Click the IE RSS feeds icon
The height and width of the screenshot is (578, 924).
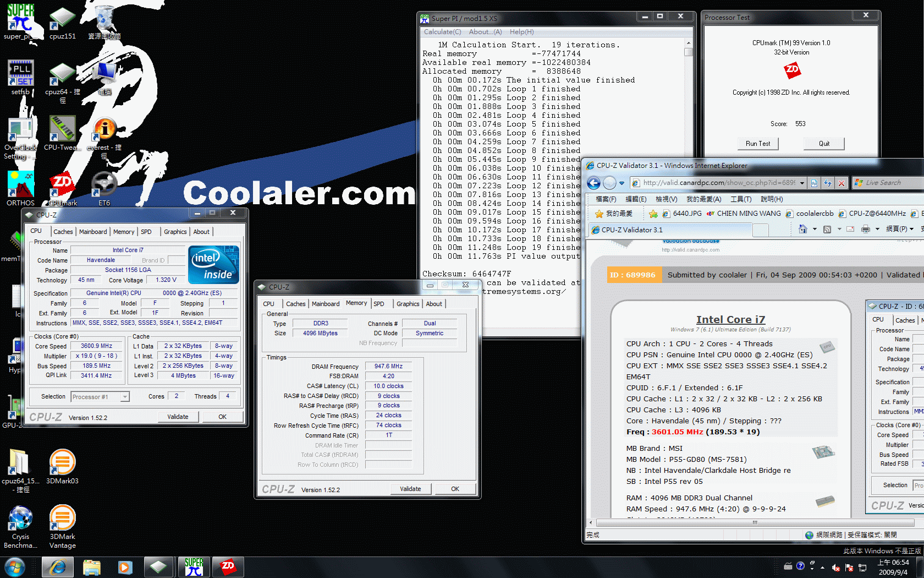tap(827, 229)
